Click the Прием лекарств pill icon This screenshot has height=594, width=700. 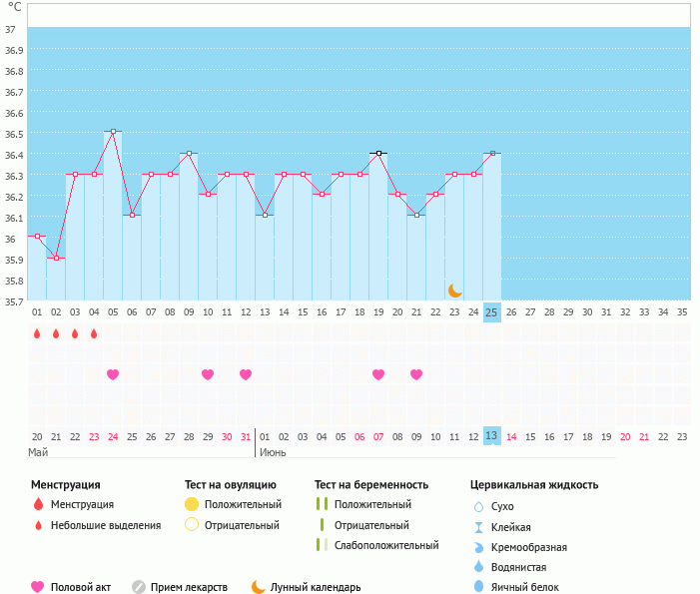click(139, 587)
